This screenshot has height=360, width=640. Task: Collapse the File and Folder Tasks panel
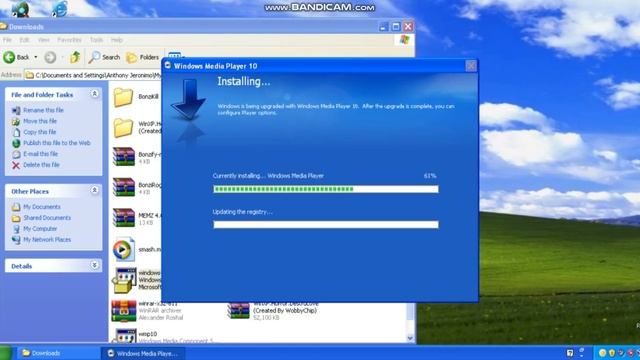tap(95, 94)
